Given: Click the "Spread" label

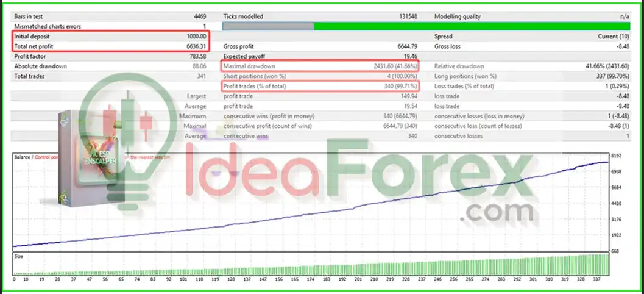Looking at the screenshot, I should pos(443,36).
